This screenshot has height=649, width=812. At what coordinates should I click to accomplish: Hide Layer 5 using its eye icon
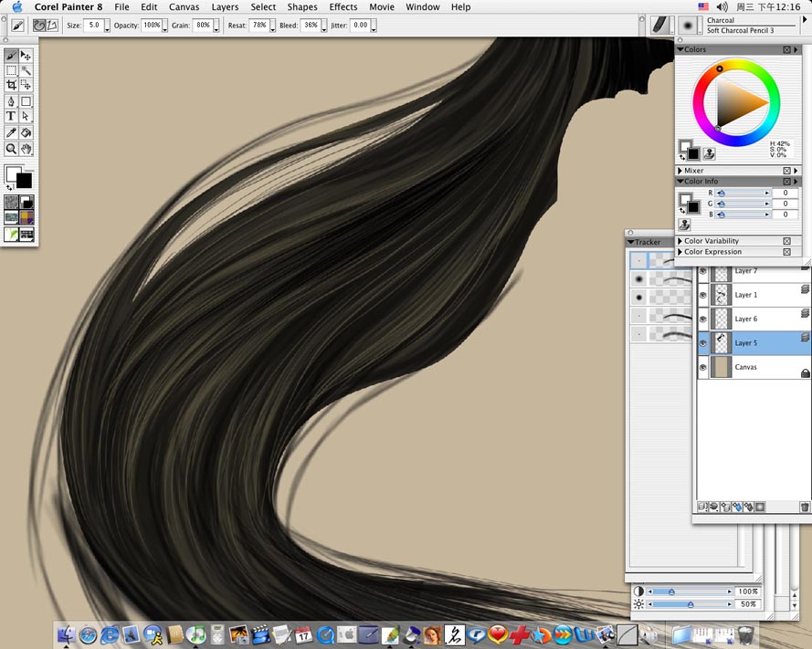click(702, 343)
